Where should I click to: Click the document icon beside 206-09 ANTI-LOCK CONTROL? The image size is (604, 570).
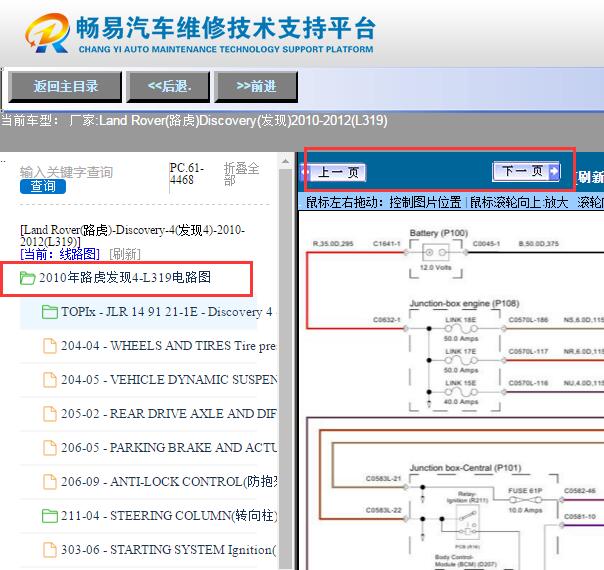pos(50,481)
